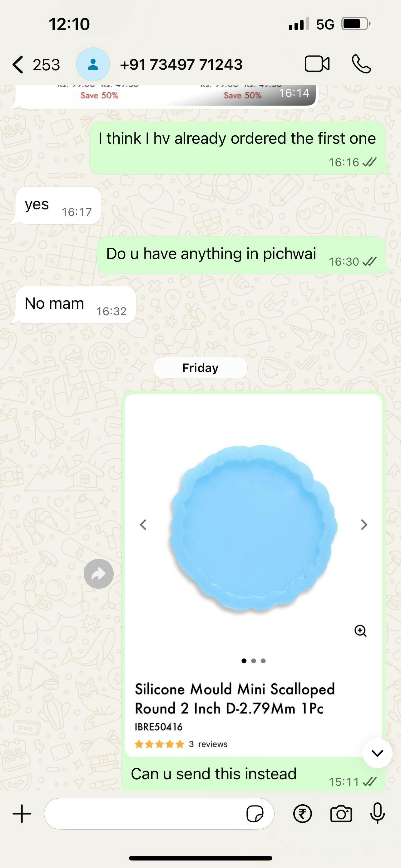This screenshot has height=868, width=401.
Task: Tap the microphone to record voice message
Action: [378, 813]
